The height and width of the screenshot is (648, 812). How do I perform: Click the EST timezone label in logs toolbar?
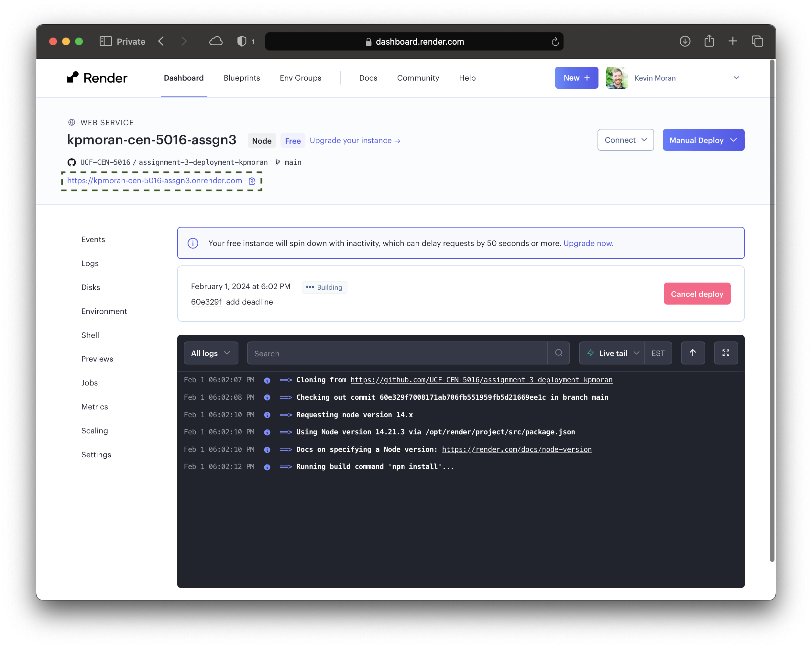click(658, 352)
